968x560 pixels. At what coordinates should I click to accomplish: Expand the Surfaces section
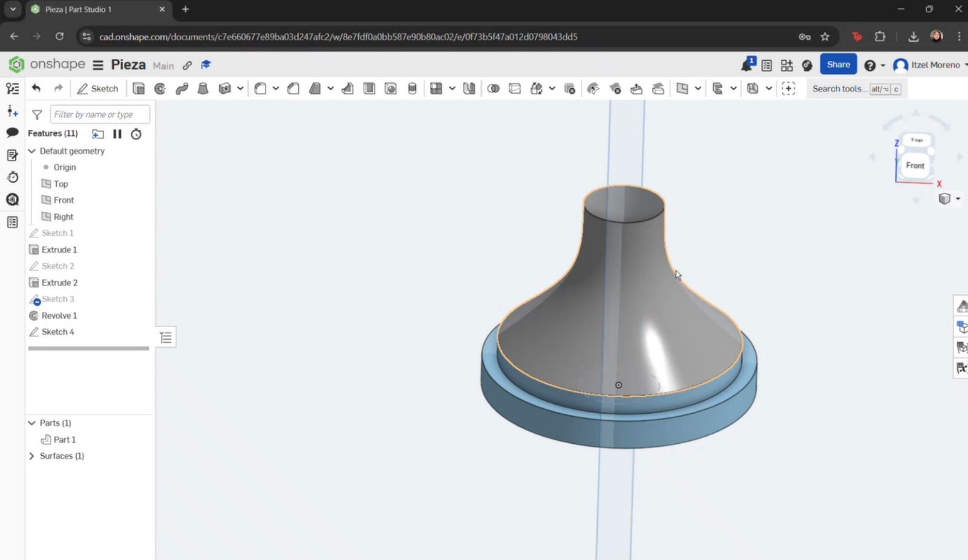click(x=31, y=455)
